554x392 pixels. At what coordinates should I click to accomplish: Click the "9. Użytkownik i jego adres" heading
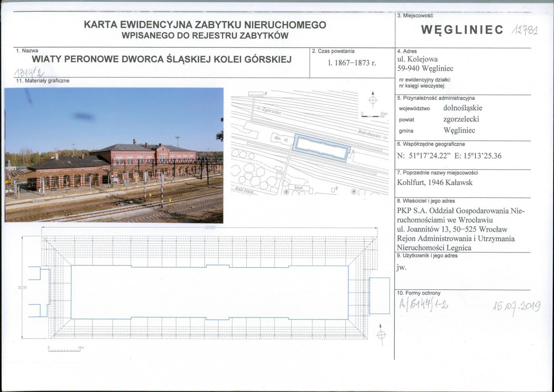coord(427,256)
